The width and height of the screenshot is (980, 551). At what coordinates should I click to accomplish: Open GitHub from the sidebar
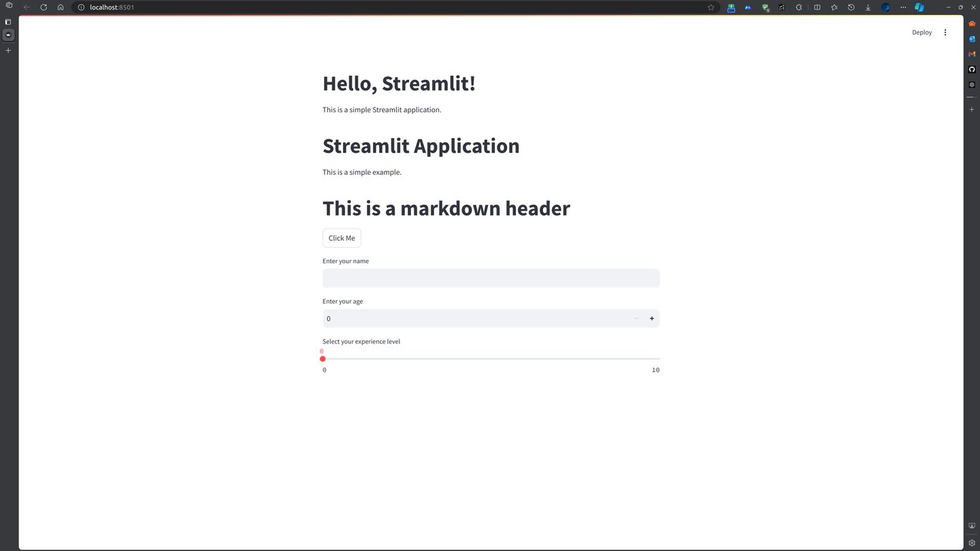[972, 69]
